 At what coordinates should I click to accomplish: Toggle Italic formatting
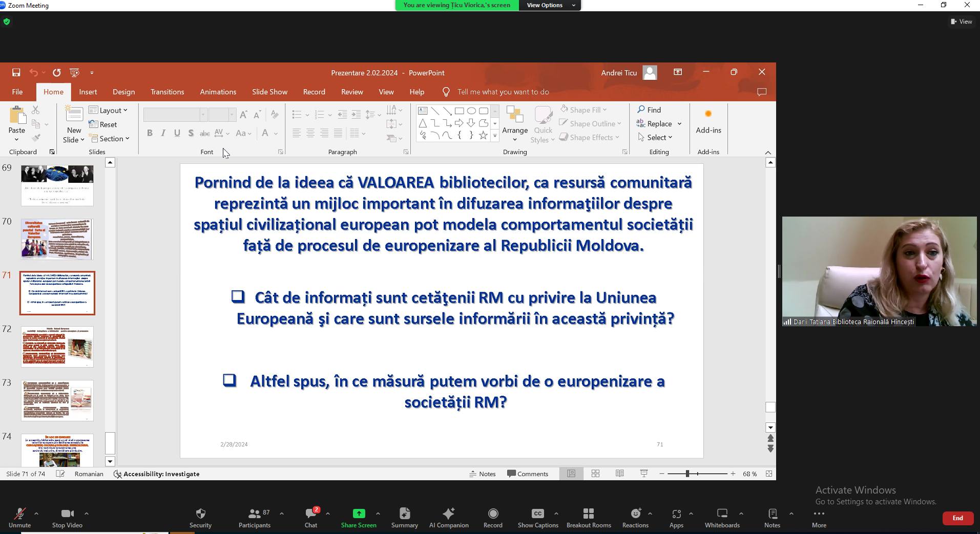[x=163, y=133]
